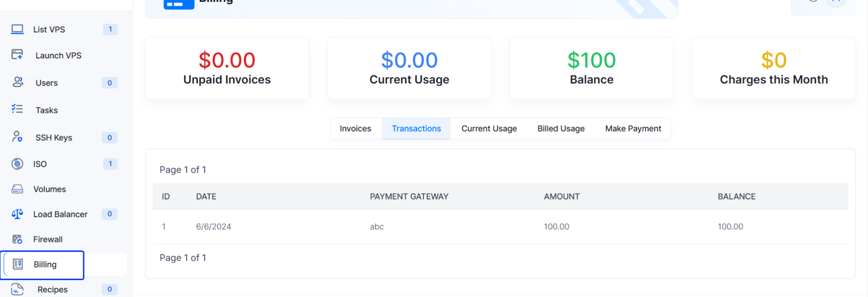
Task: Open the Current Usage tab
Action: (x=489, y=128)
